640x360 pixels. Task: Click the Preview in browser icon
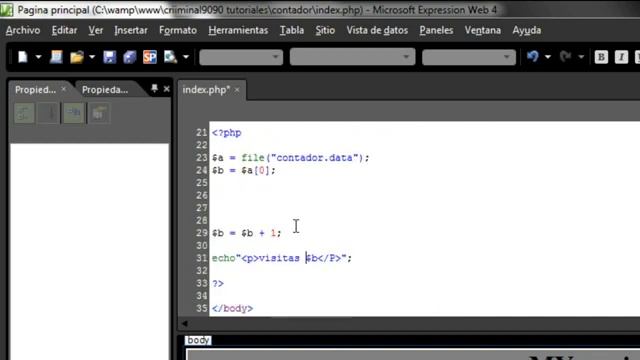pyautogui.click(x=170, y=57)
